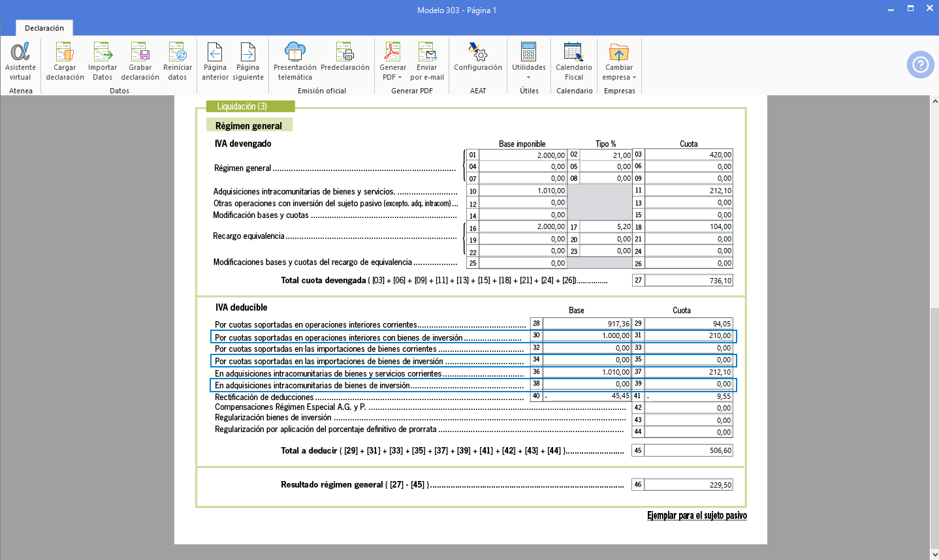Click 'IVA deducible' heading
The image size is (939, 560).
(x=242, y=307)
